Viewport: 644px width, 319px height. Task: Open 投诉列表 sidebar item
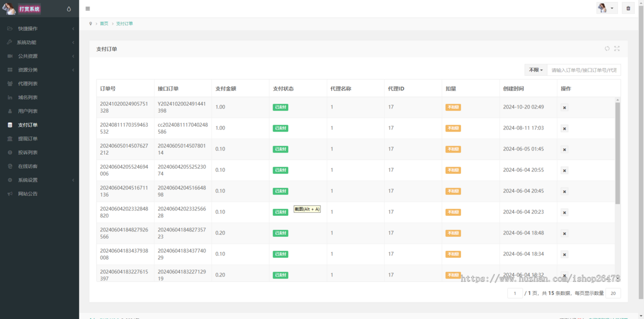click(x=40, y=153)
